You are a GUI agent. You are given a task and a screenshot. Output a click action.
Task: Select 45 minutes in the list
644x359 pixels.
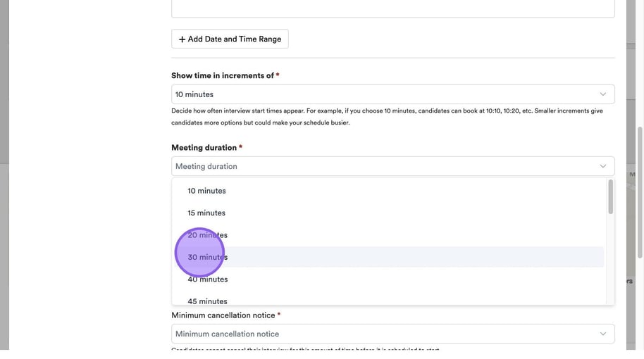tap(208, 301)
